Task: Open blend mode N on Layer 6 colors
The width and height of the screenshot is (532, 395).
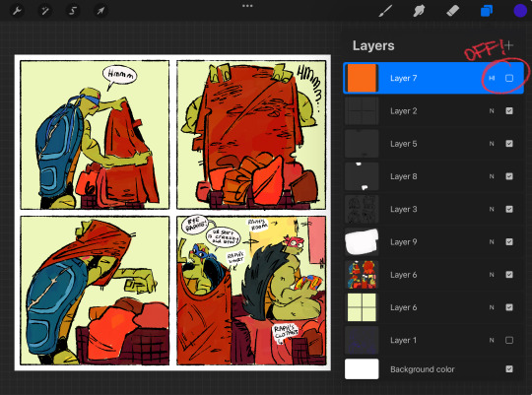Action: [x=492, y=274]
